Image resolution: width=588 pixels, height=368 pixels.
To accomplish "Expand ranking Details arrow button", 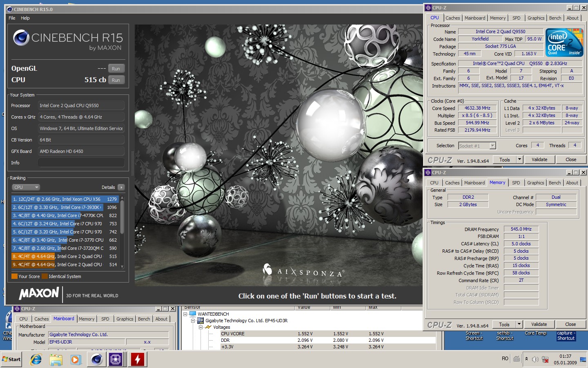I will pos(121,187).
